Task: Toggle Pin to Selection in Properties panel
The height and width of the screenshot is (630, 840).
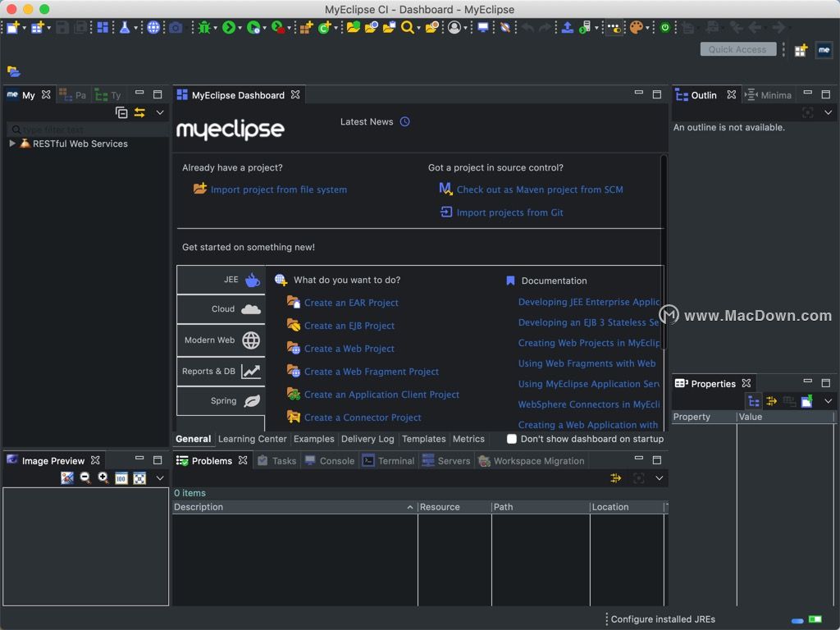Action: coord(807,400)
